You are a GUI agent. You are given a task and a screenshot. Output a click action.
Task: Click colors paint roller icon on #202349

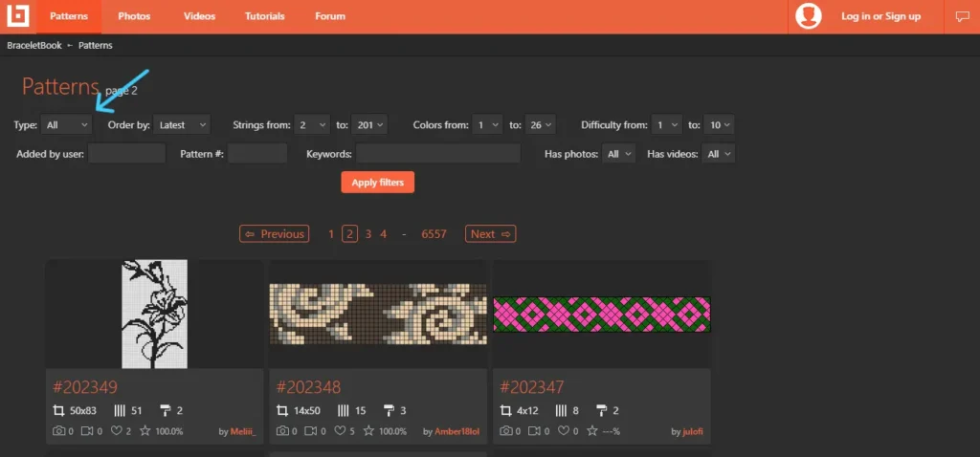(165, 410)
